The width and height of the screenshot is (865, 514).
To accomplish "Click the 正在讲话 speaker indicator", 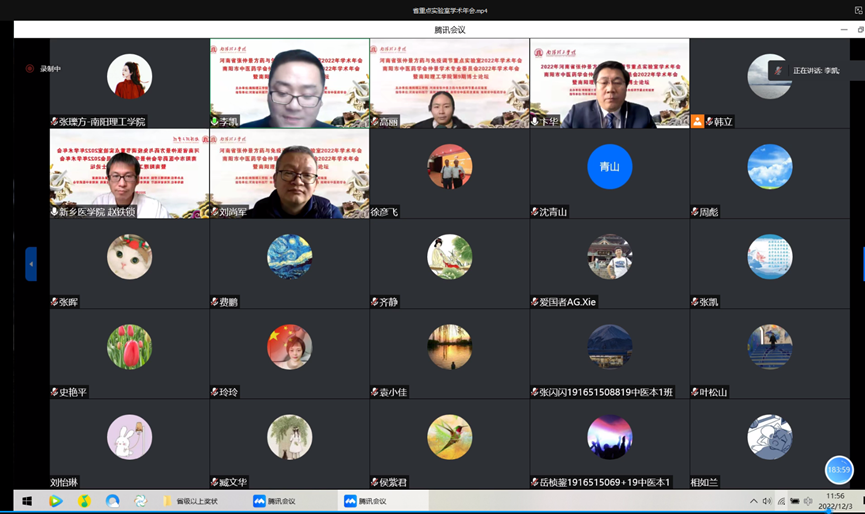I will coord(804,71).
